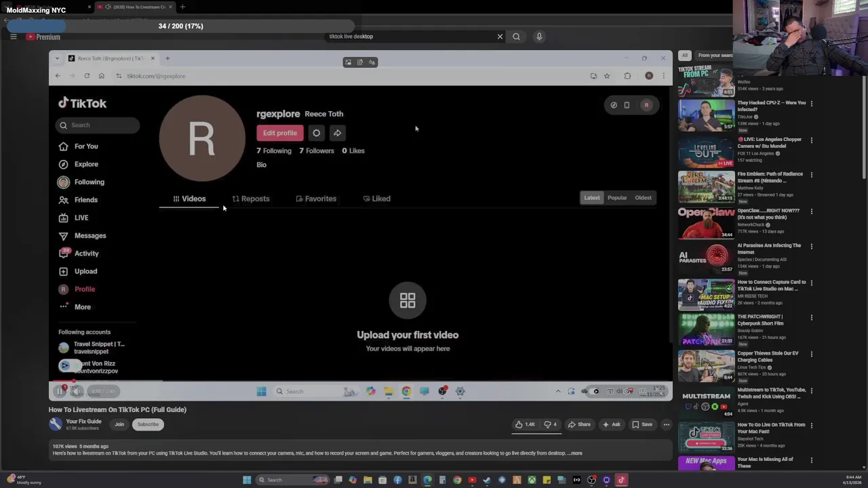Open the weather widget '48°F Mostly sunny'
The width and height of the screenshot is (868, 488).
(x=24, y=480)
